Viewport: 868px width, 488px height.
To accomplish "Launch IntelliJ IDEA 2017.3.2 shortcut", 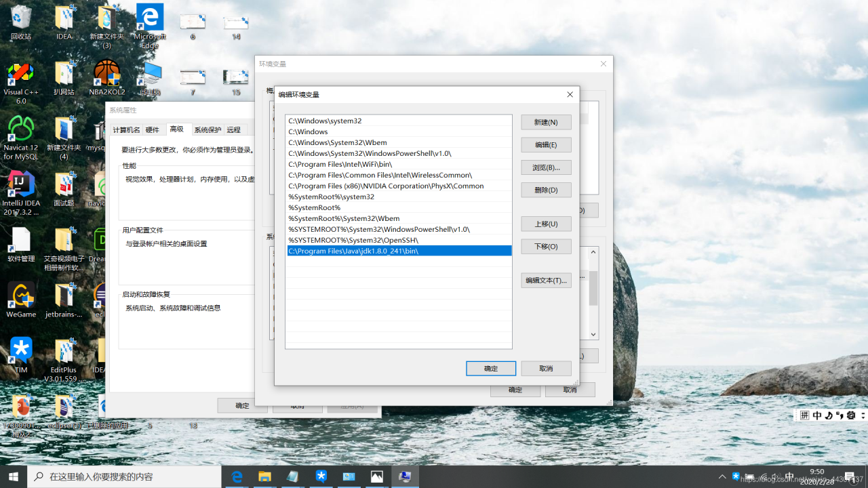I will [x=21, y=193].
